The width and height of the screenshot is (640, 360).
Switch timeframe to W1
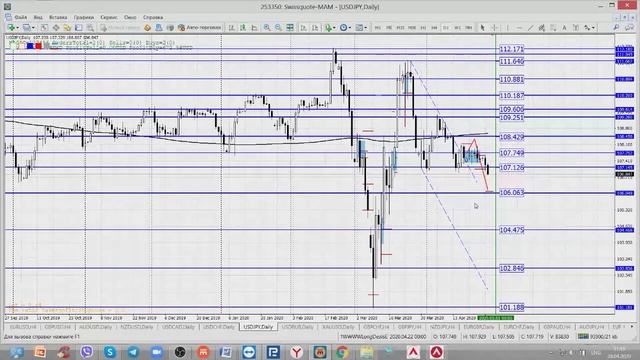click(x=458, y=28)
